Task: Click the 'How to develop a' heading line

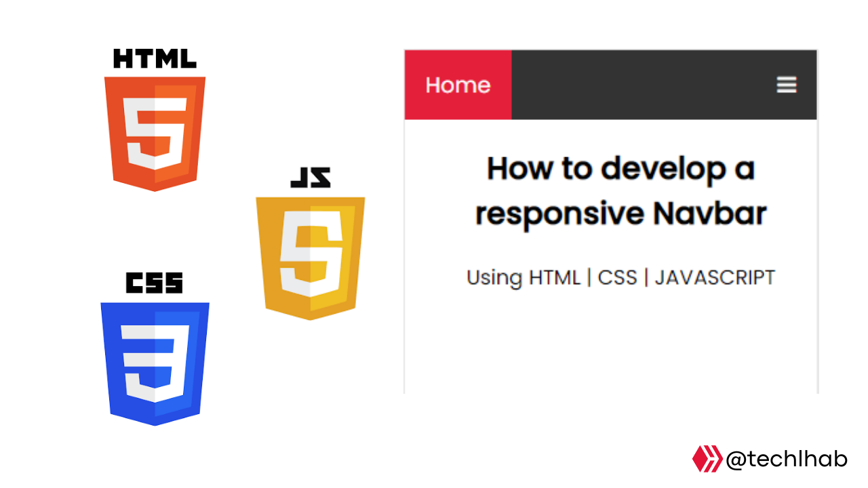Action: click(x=620, y=168)
